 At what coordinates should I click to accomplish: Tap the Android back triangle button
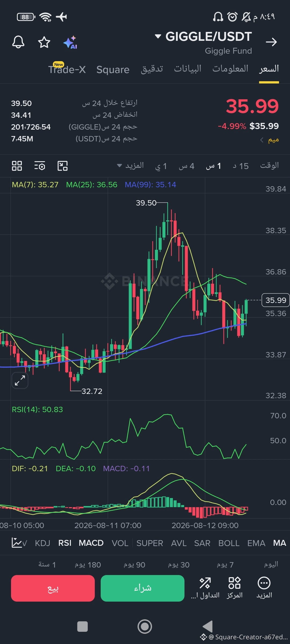click(x=207, y=627)
